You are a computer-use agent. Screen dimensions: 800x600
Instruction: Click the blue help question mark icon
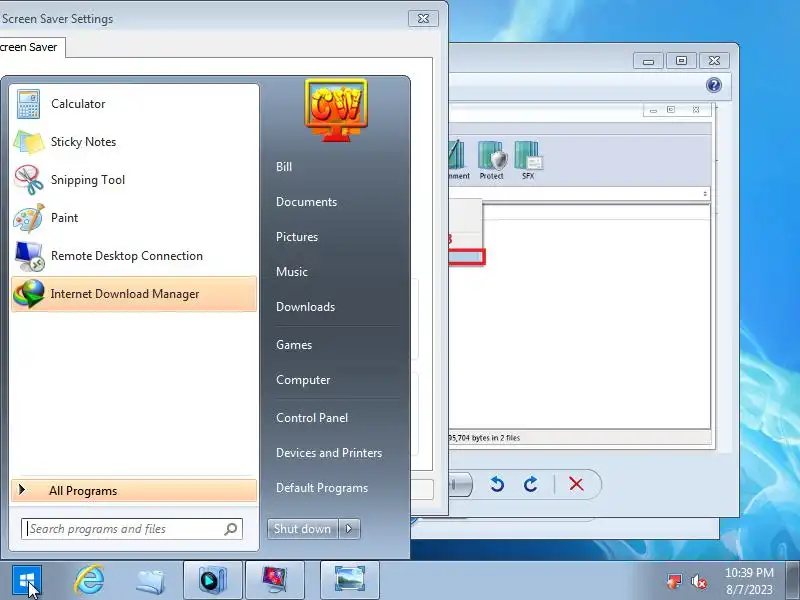[x=714, y=85]
